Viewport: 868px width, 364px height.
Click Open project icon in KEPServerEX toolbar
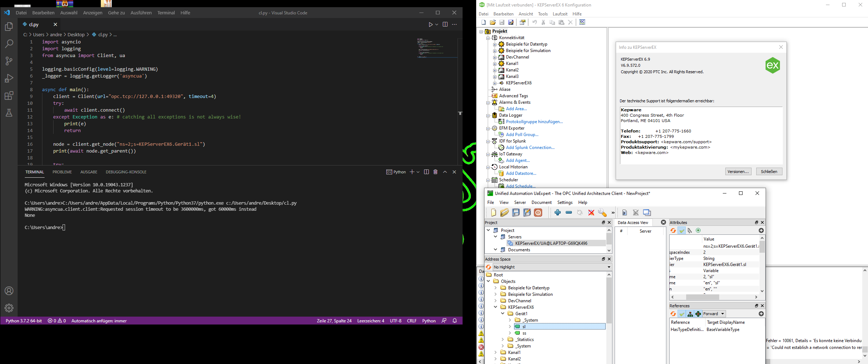pyautogui.click(x=493, y=22)
